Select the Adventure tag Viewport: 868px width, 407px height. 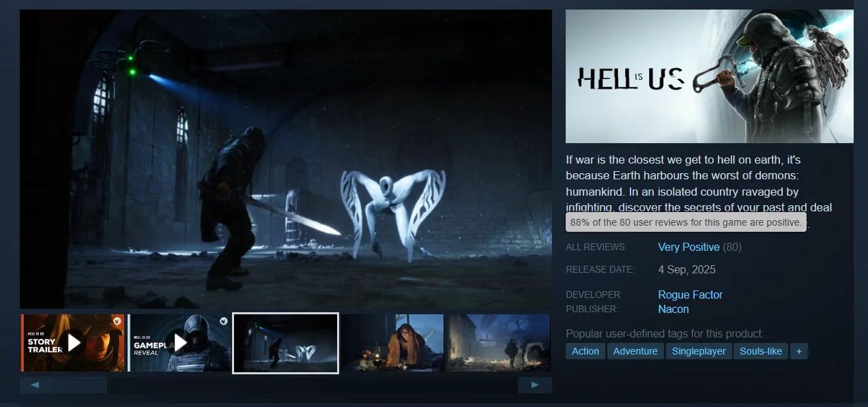(635, 351)
